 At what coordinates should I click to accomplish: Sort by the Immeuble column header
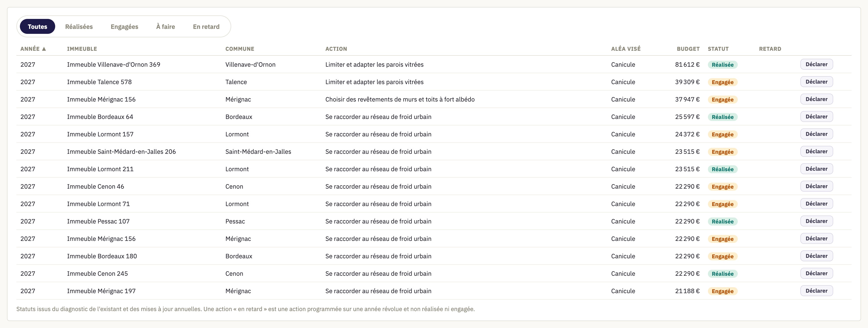pos(82,49)
